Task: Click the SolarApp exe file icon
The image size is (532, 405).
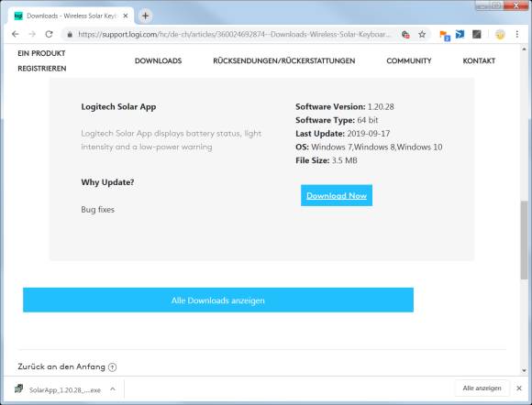Action: 19,389
